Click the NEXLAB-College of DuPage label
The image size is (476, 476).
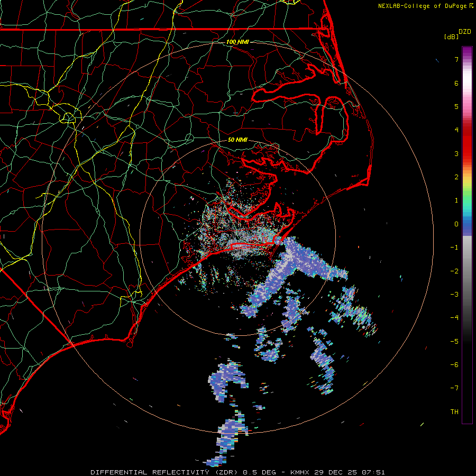coord(422,6)
